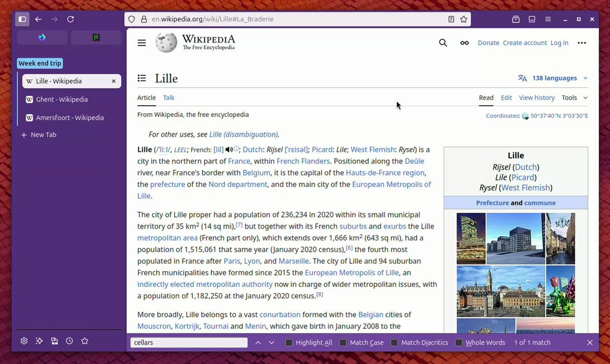Jump to next find match
The width and height of the screenshot is (610, 364).
272,343
